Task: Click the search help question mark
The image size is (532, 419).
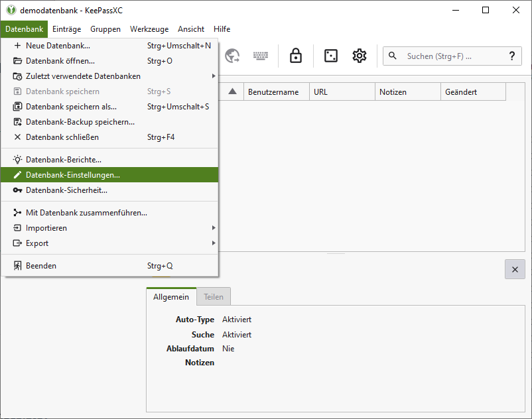Action: click(511, 56)
